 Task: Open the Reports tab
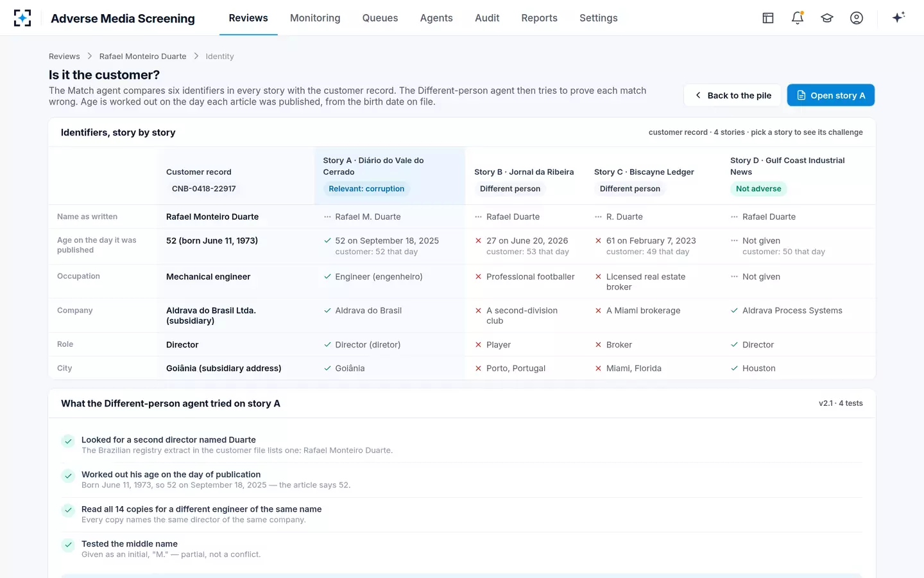tap(539, 18)
